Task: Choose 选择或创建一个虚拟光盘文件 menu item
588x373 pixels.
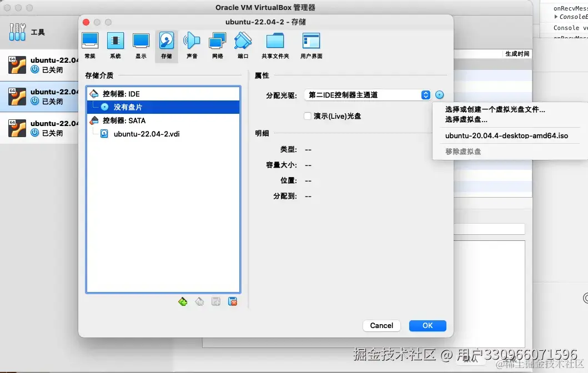Action: [x=495, y=109]
